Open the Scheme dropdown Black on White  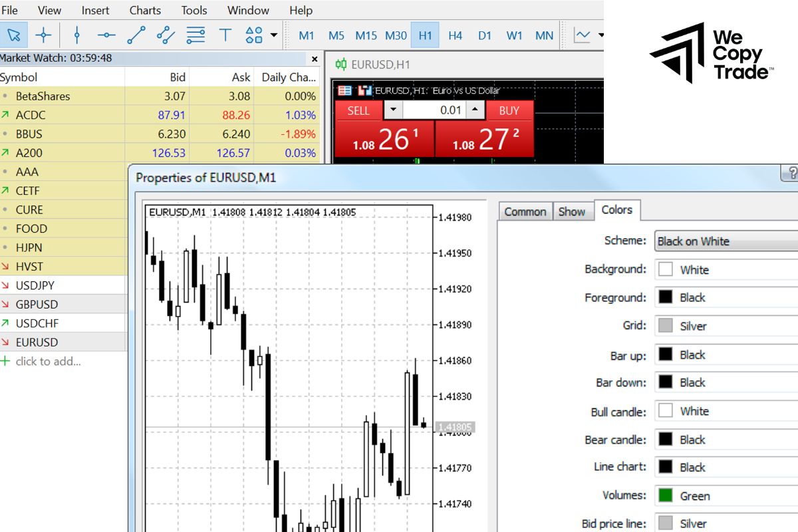pos(726,241)
